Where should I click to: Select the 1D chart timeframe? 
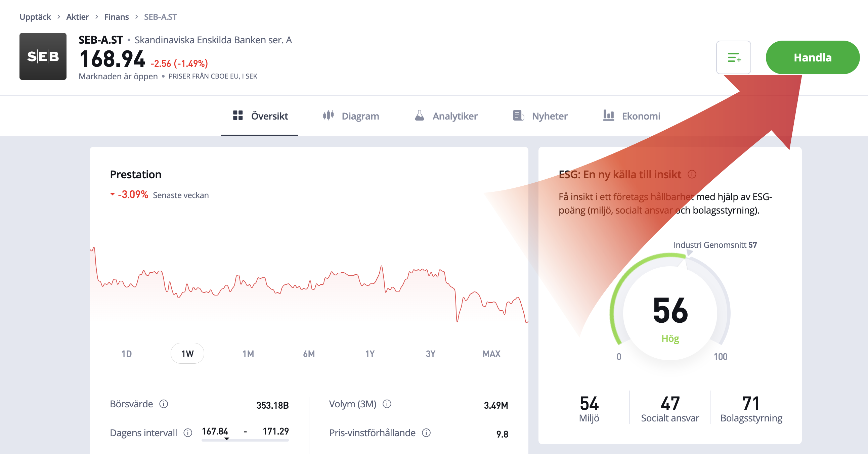[x=127, y=354]
